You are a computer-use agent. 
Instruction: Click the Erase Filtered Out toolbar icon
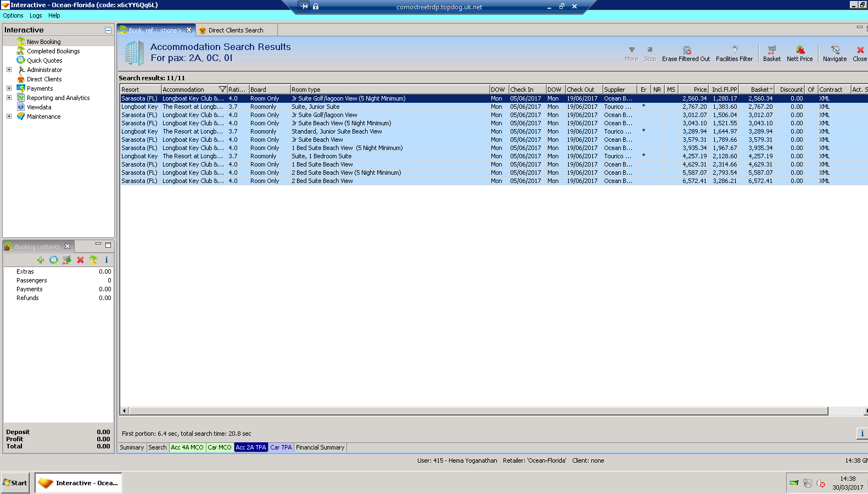[x=686, y=50]
